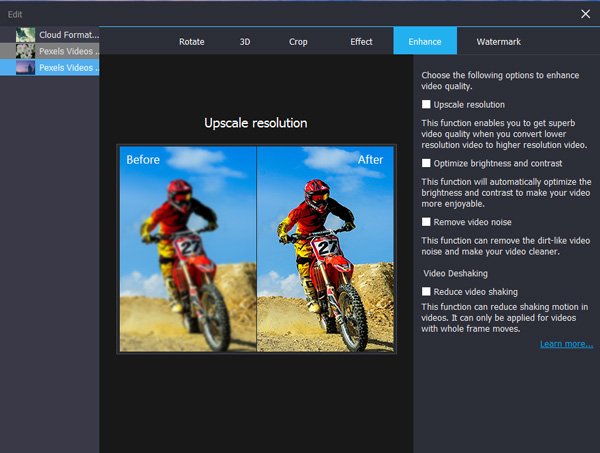Check the Reduce video shaking box
Viewport: 600px width, 453px height.
tap(427, 291)
